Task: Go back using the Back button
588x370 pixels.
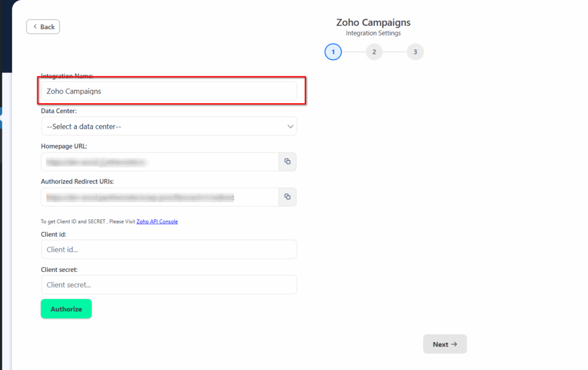Action: (43, 27)
